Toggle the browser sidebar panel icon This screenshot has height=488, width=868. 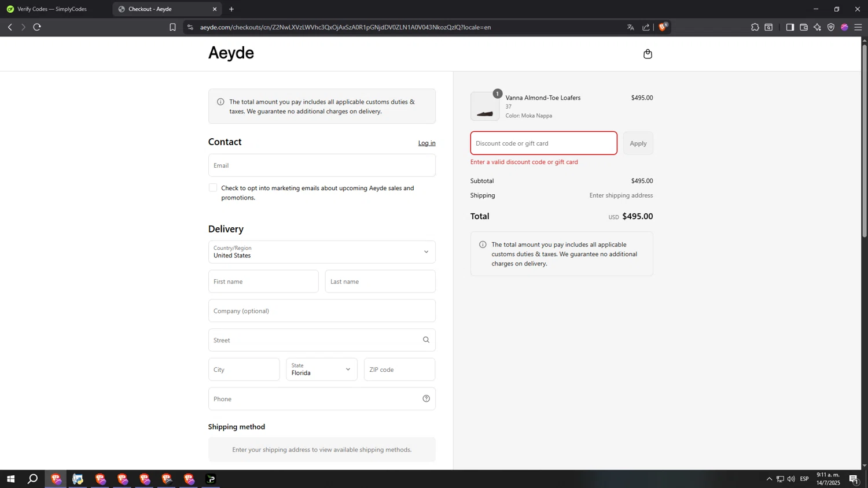click(x=790, y=27)
